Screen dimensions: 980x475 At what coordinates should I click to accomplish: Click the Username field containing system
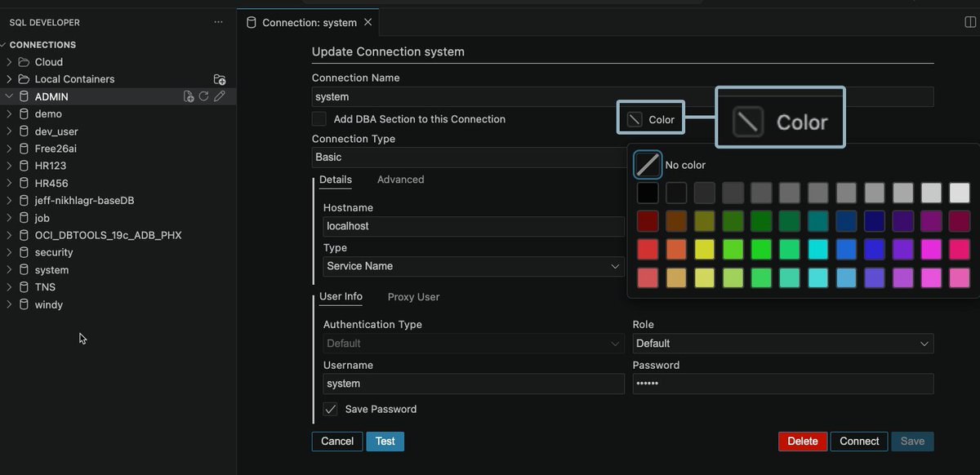[474, 384]
